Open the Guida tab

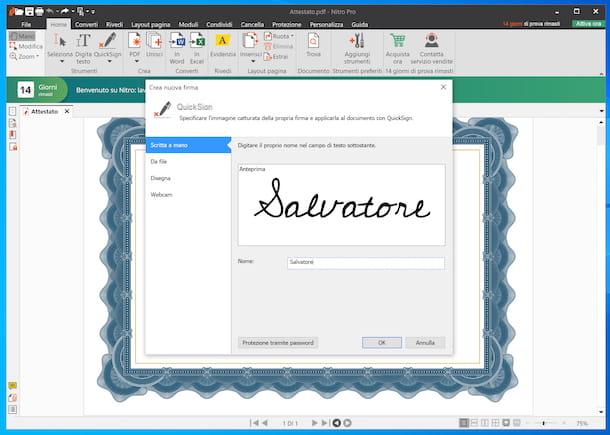click(359, 24)
